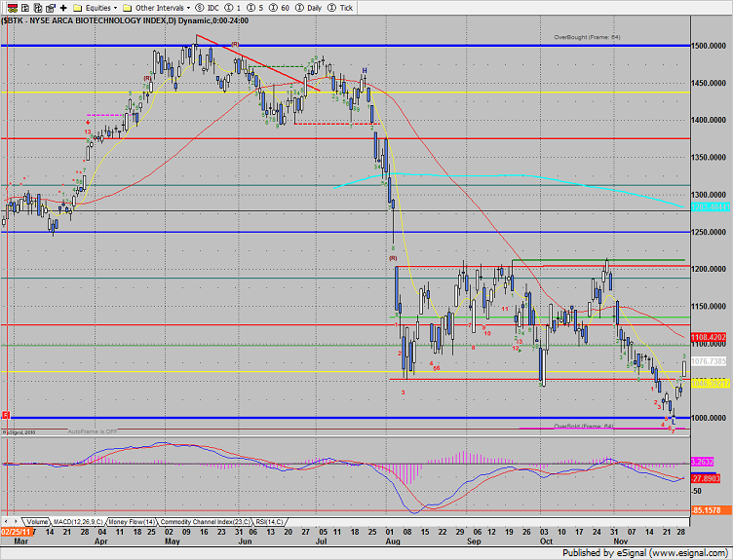Screen dimensions: 733x560
Task: Click the OverBought (Frame: 64) label
Action: click(587, 37)
